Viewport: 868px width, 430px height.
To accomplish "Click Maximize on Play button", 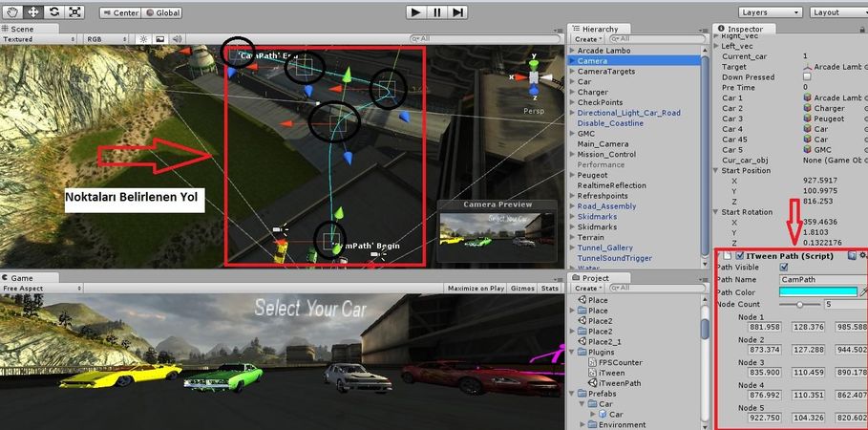I will [476, 288].
